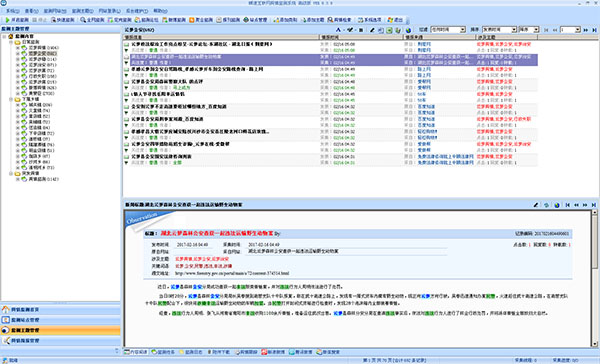Click the exit (退出) toolbar button
The height and width of the screenshot is (364, 600).
point(395,20)
